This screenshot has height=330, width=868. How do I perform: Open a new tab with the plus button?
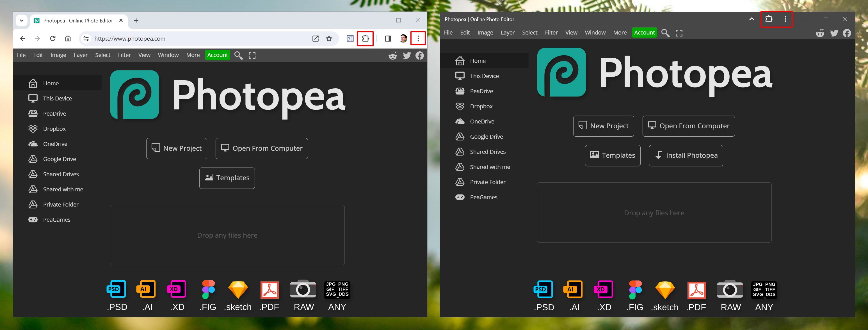136,20
